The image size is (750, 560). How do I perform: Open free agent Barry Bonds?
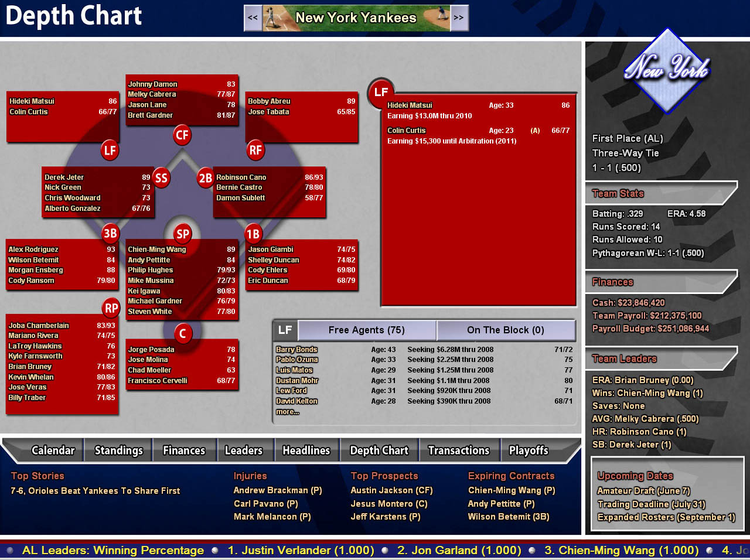click(x=296, y=350)
